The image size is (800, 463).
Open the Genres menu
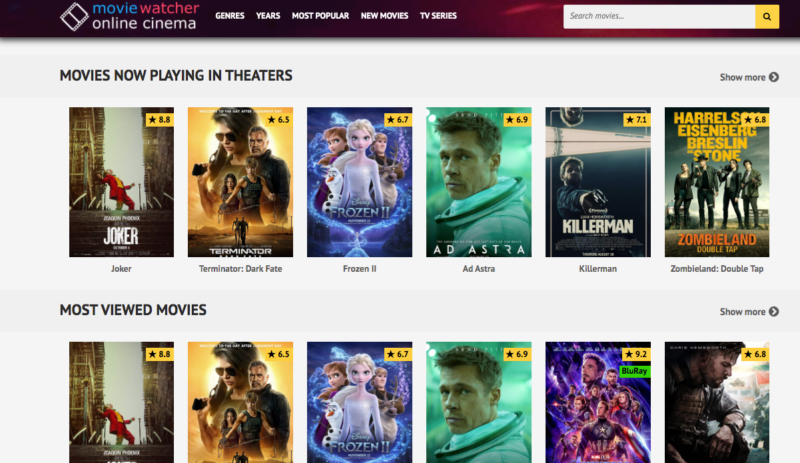tap(230, 16)
